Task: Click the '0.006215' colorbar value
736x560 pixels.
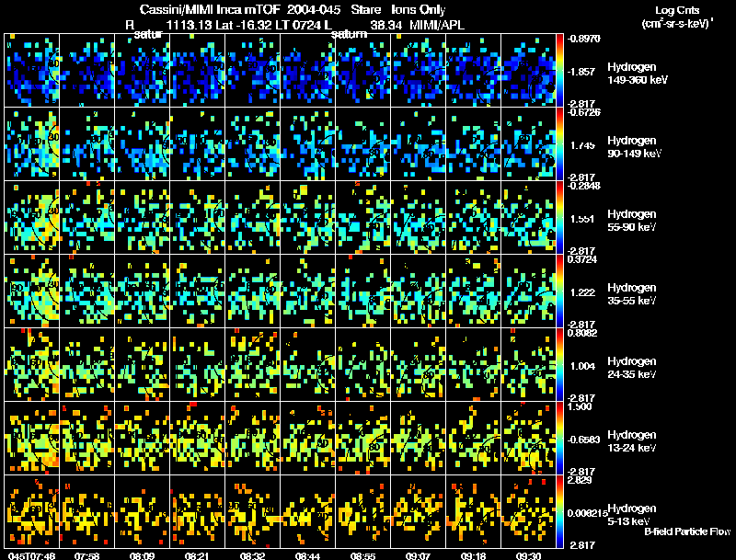Action: (587, 514)
